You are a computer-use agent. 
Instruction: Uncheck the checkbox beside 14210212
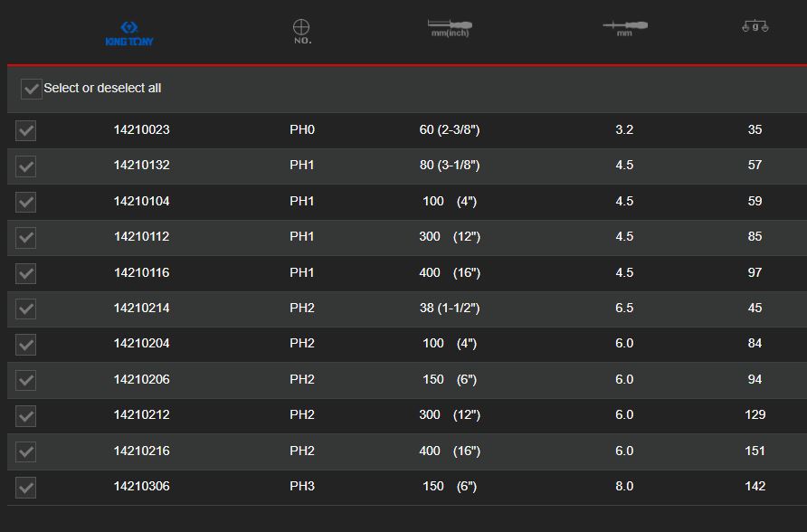[26, 416]
